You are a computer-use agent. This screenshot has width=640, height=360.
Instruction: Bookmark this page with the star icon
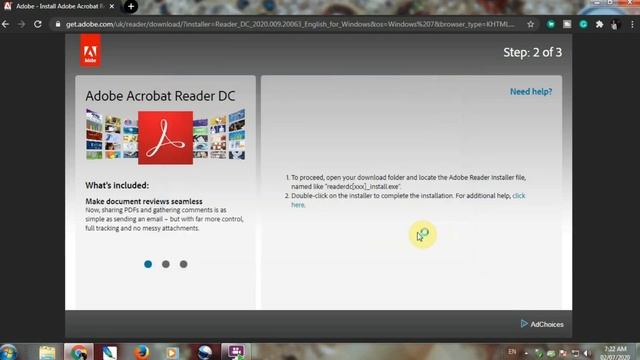click(x=530, y=24)
